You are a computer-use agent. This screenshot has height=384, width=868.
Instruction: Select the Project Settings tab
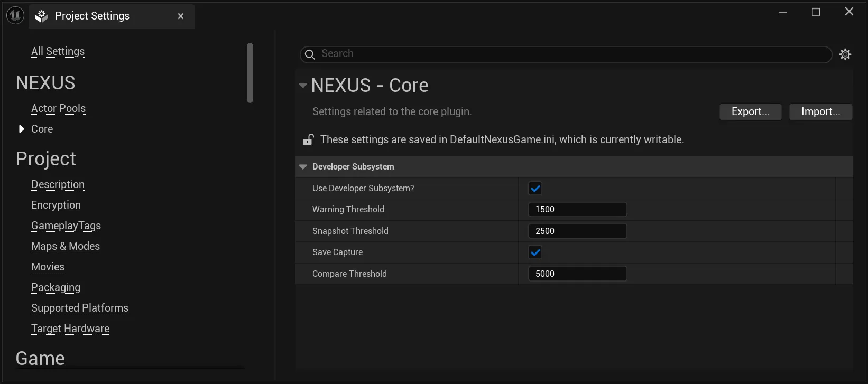[112, 16]
